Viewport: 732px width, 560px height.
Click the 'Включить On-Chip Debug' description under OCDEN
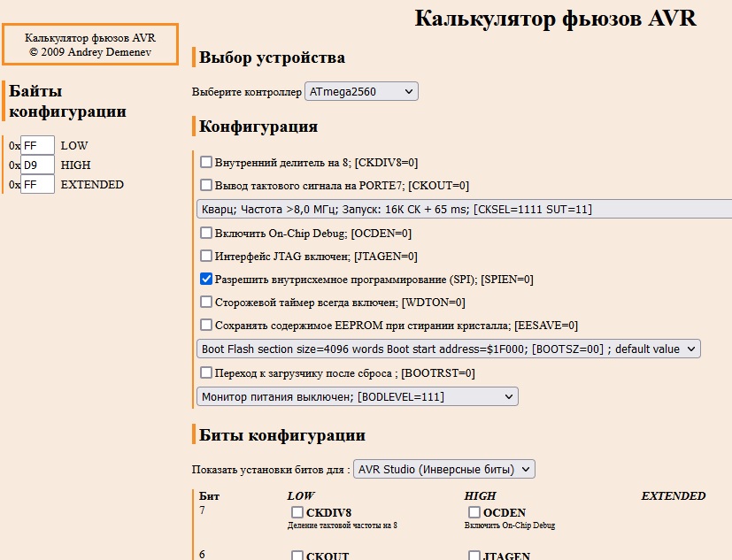510,525
